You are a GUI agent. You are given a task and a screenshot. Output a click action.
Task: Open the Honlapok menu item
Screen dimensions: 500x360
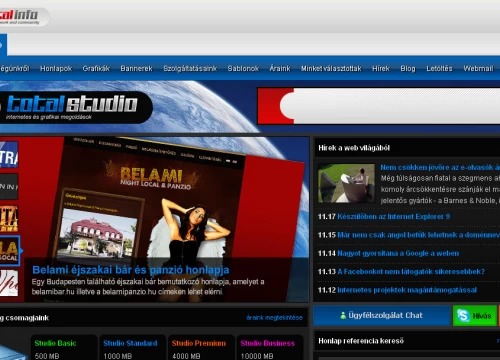click(56, 68)
